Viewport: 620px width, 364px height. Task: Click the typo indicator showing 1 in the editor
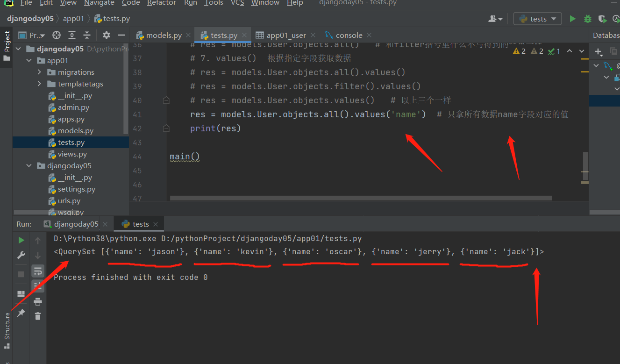tap(554, 51)
